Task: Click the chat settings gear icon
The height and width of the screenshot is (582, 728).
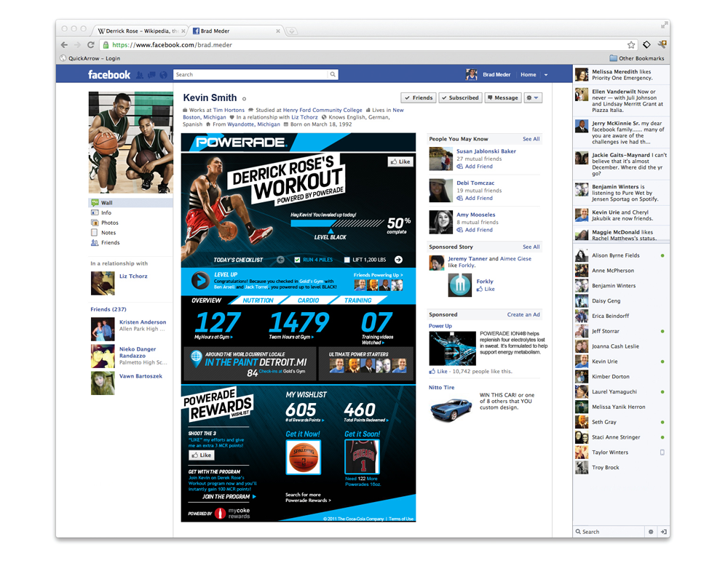Action: (x=650, y=532)
